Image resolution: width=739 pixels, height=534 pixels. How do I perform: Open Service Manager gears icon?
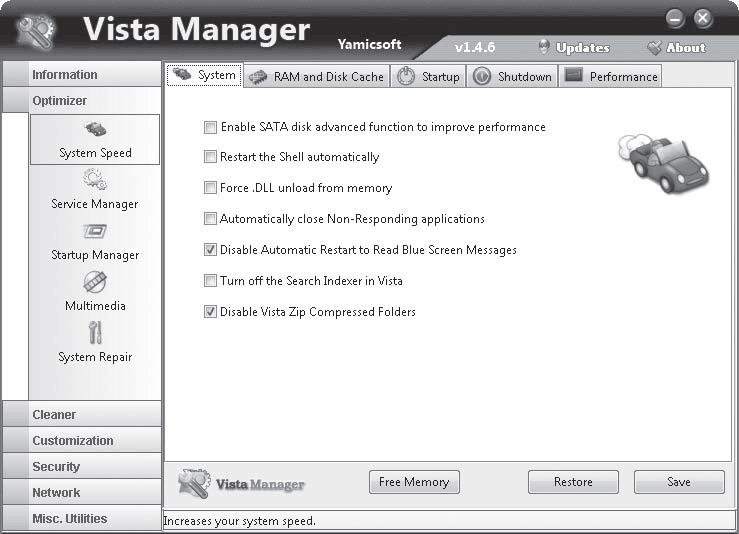pos(95,180)
